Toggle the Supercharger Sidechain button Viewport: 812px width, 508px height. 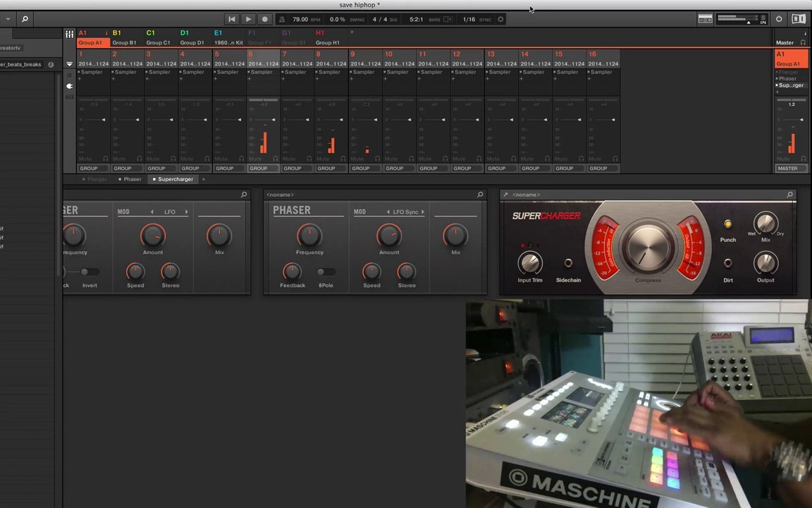(568, 262)
